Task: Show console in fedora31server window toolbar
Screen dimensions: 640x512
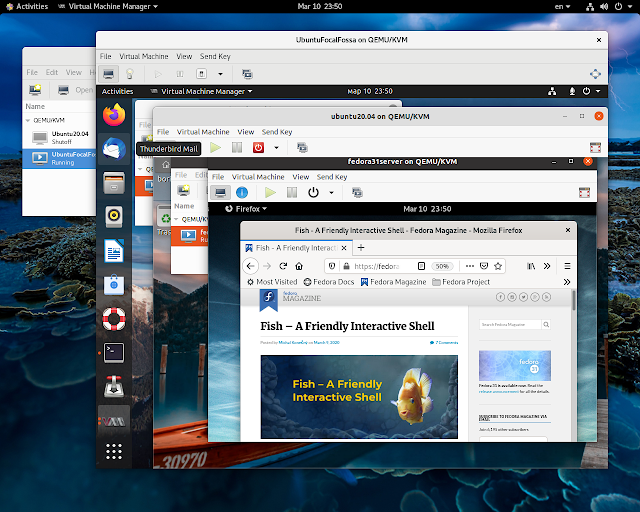Action: pyautogui.click(x=220, y=192)
